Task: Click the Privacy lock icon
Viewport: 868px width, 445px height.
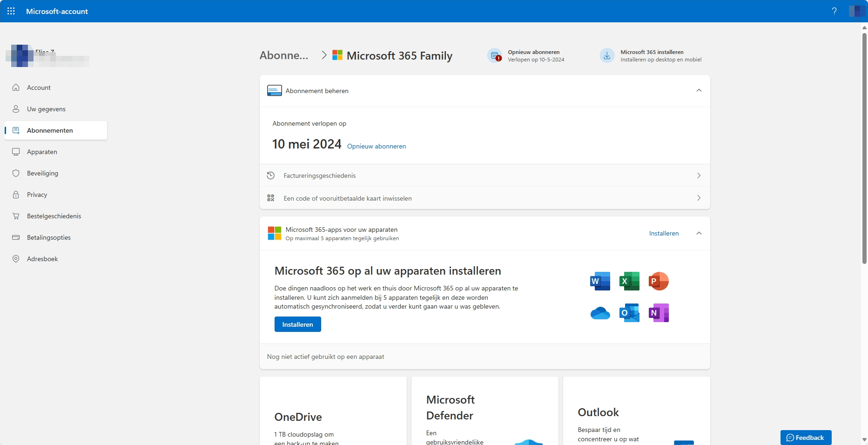Action: tap(16, 195)
